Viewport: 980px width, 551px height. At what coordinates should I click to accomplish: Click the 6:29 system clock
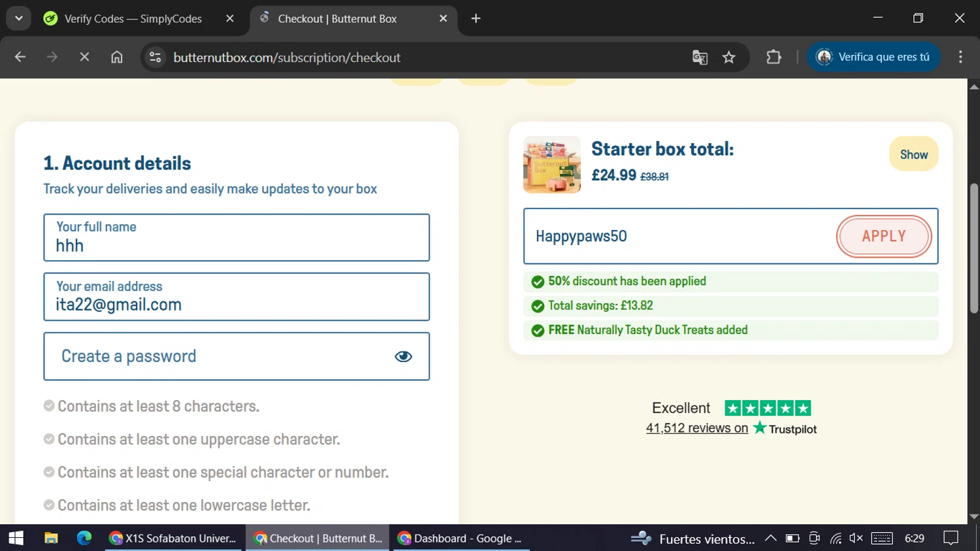pos(915,538)
